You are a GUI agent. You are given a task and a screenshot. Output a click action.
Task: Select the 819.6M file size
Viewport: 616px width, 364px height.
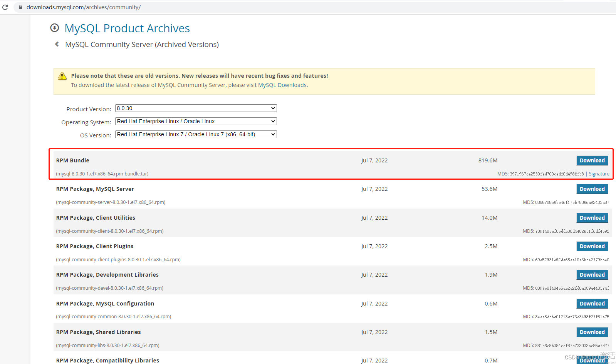click(x=488, y=160)
